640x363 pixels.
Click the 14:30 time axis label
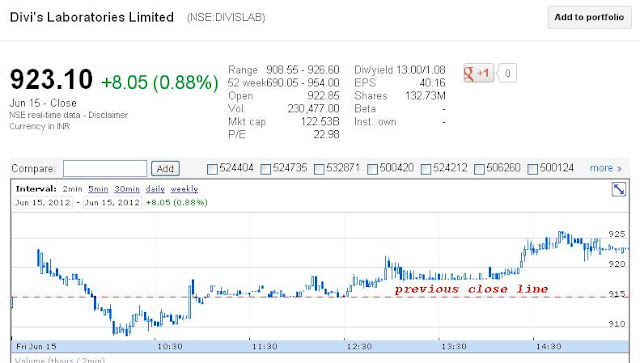(549, 347)
